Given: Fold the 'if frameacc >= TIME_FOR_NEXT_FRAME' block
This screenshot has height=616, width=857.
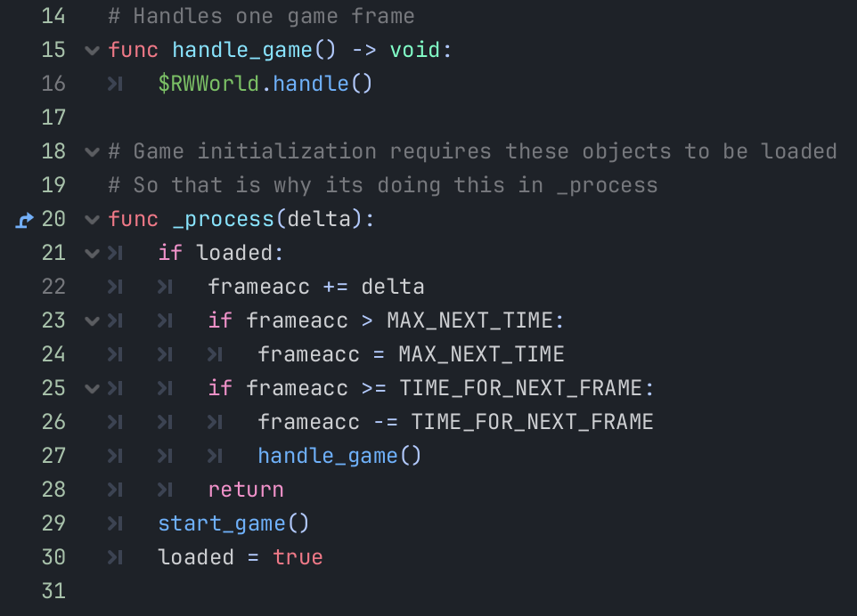Looking at the screenshot, I should [92, 388].
